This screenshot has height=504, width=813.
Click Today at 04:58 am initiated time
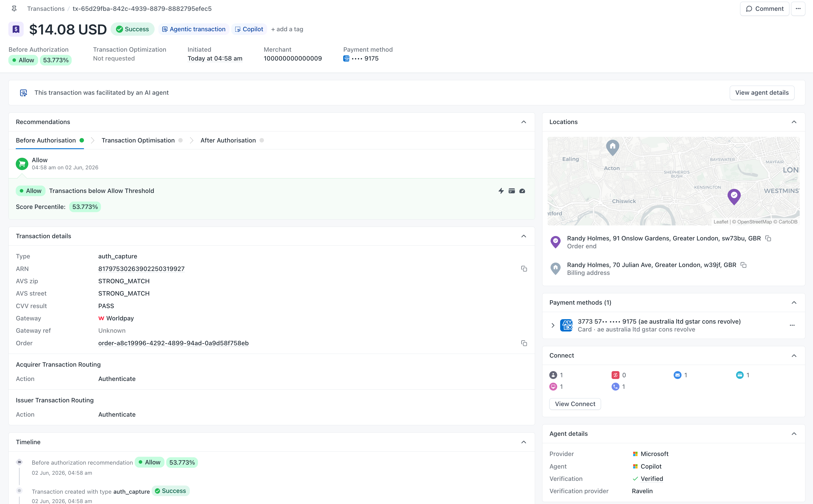tap(215, 59)
